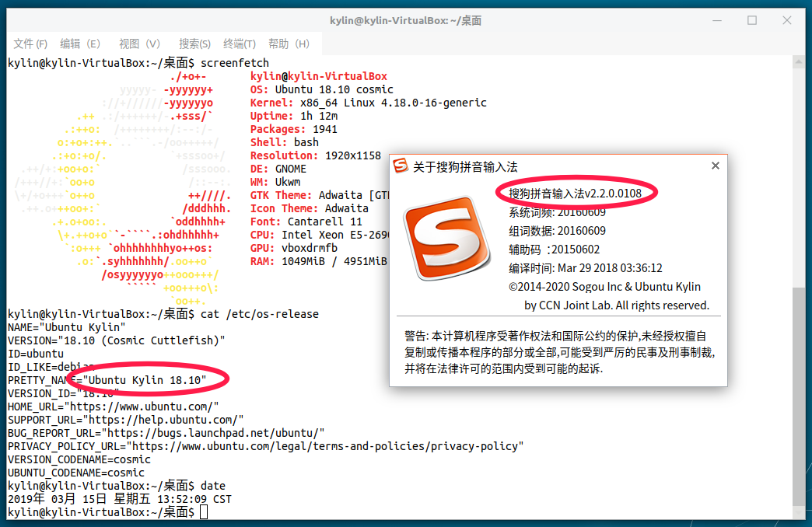Click the terminal vertical scrollbar thumb
The width and height of the screenshot is (812, 527).
click(x=799, y=396)
